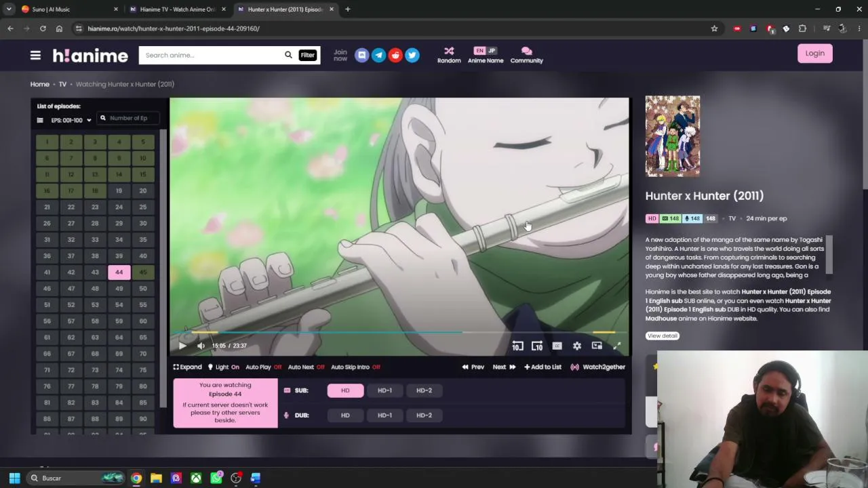This screenshot has width=868, height=488.
Task: Open the browser tab search dropdown
Action: 9,9
